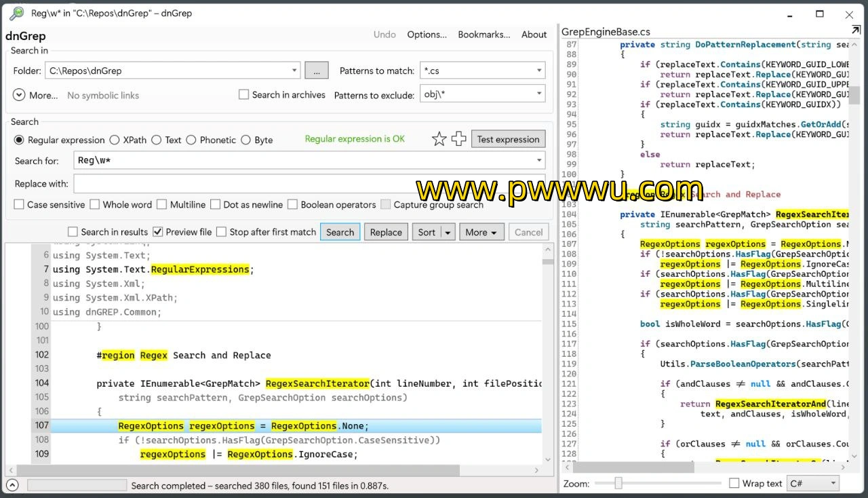The width and height of the screenshot is (868, 498).
Task: Select result line 107 RegexOptions.None
Action: (286, 426)
